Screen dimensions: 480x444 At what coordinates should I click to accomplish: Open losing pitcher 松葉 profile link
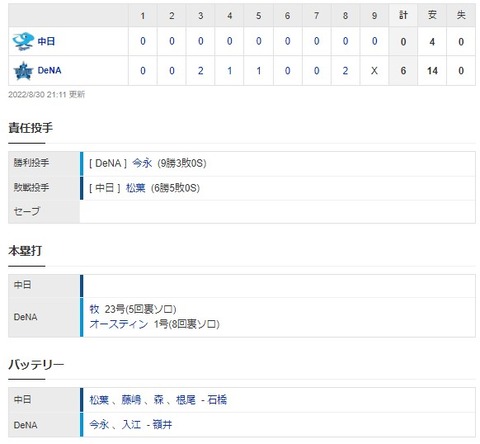136,188
